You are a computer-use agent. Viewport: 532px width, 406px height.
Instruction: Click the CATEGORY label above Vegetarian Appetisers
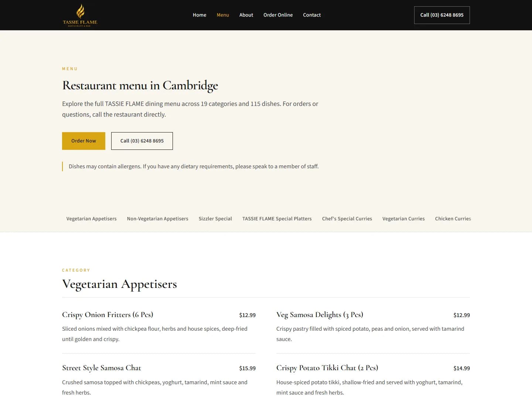(x=76, y=271)
